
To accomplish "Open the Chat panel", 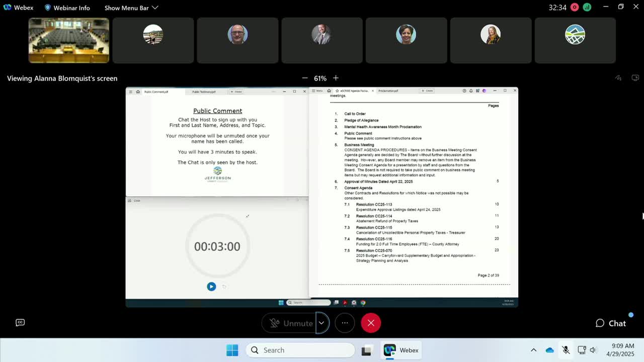I will click(611, 323).
